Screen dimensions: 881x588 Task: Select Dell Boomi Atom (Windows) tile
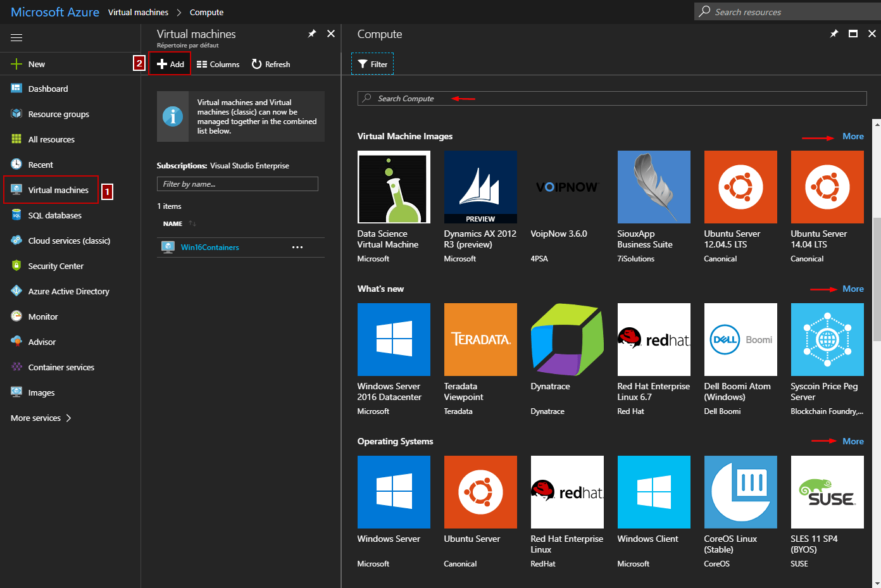coord(740,360)
